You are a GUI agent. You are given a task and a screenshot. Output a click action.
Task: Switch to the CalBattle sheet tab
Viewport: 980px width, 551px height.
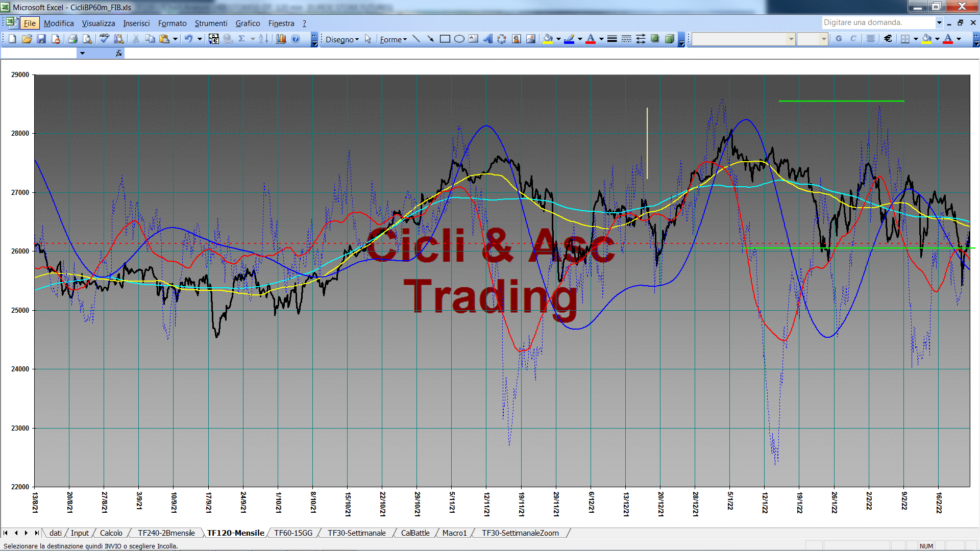pos(415,533)
